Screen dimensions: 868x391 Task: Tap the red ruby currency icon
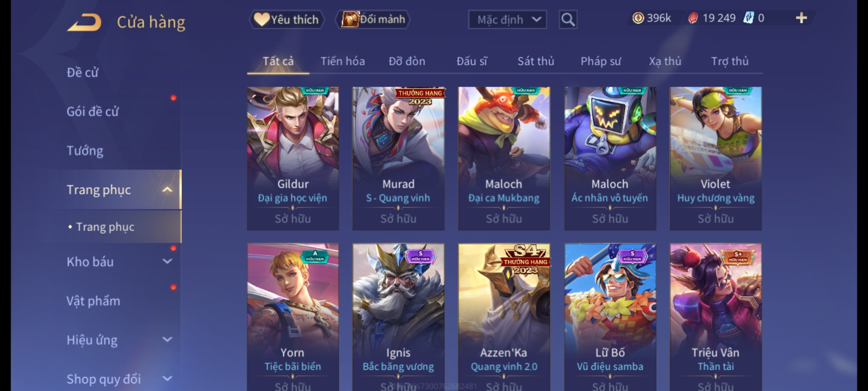pyautogui.click(x=693, y=18)
